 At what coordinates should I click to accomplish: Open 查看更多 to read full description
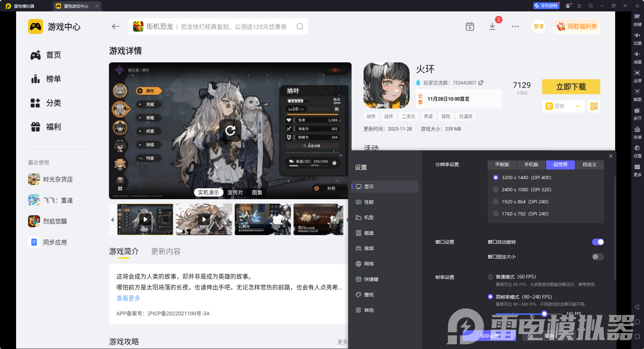[128, 298]
